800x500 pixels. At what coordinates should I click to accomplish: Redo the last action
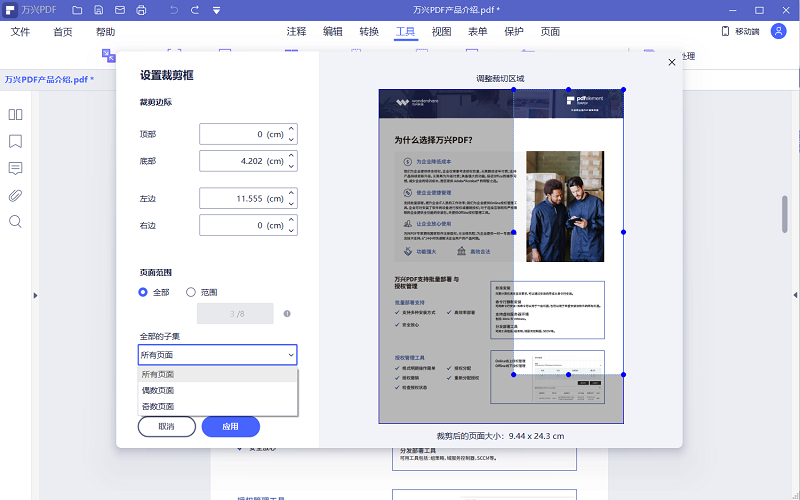(x=195, y=10)
